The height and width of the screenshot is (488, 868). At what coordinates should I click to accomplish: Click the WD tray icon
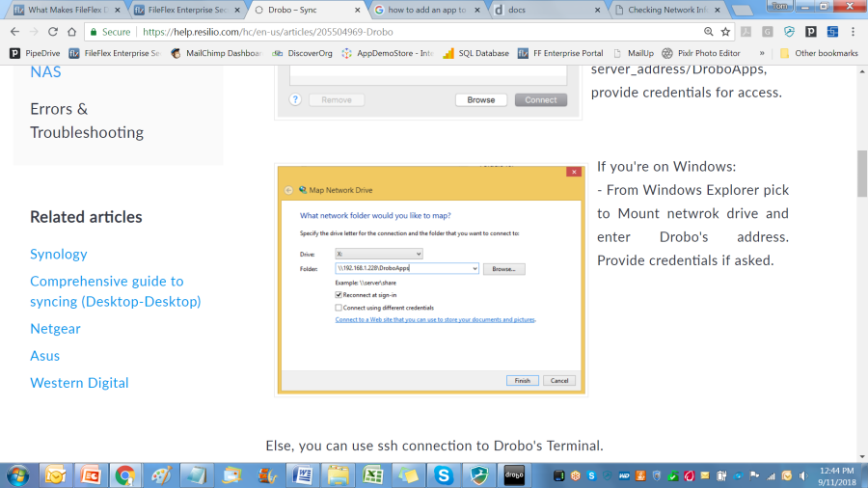point(624,475)
